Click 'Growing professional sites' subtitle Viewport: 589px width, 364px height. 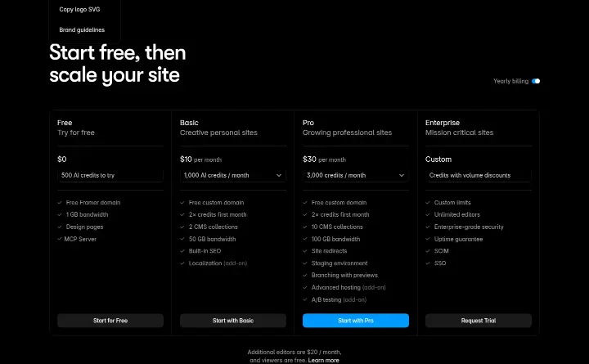click(347, 133)
